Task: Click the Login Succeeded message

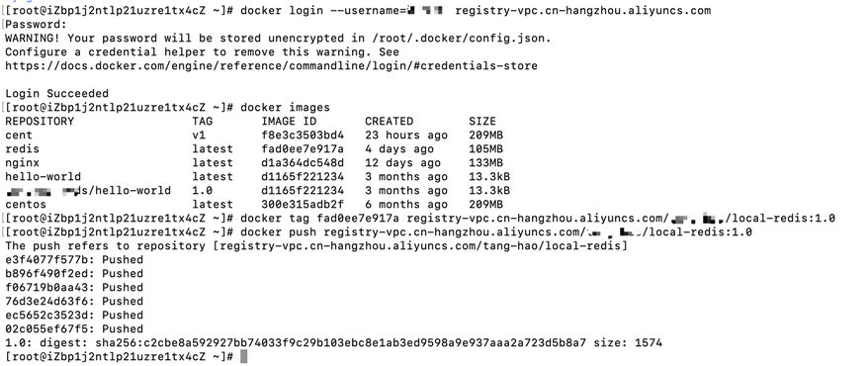Action: [x=57, y=94]
